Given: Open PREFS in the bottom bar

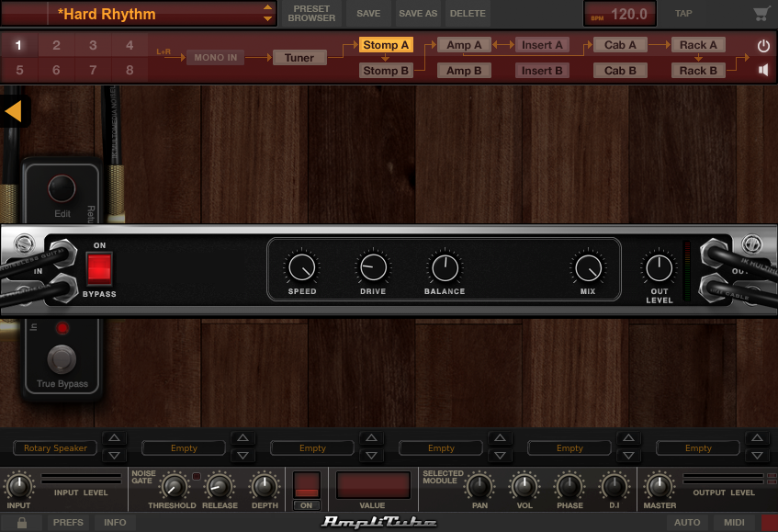Looking at the screenshot, I should point(68,523).
